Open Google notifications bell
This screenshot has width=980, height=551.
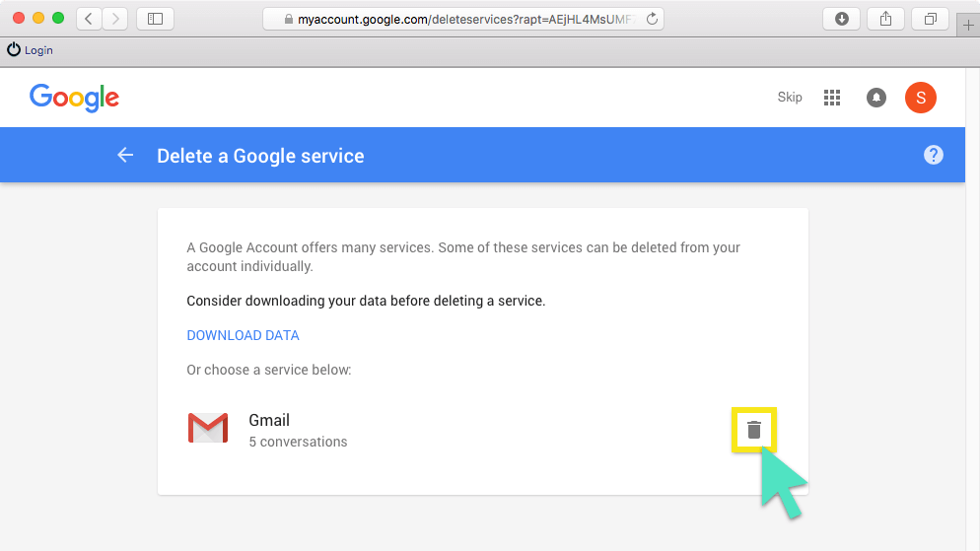click(876, 98)
